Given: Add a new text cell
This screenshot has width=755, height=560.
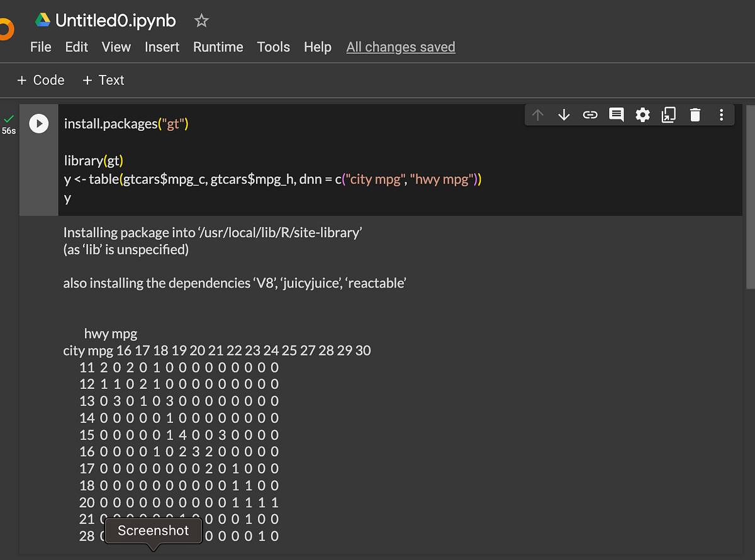Looking at the screenshot, I should (103, 80).
